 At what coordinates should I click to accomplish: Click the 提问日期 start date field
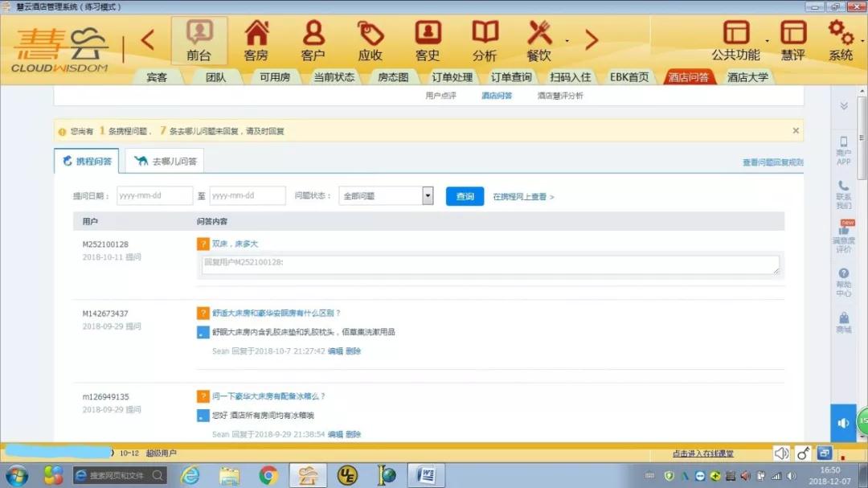point(155,195)
